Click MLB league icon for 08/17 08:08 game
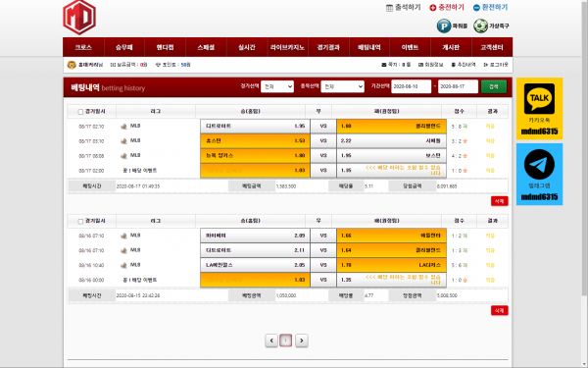 (123, 155)
